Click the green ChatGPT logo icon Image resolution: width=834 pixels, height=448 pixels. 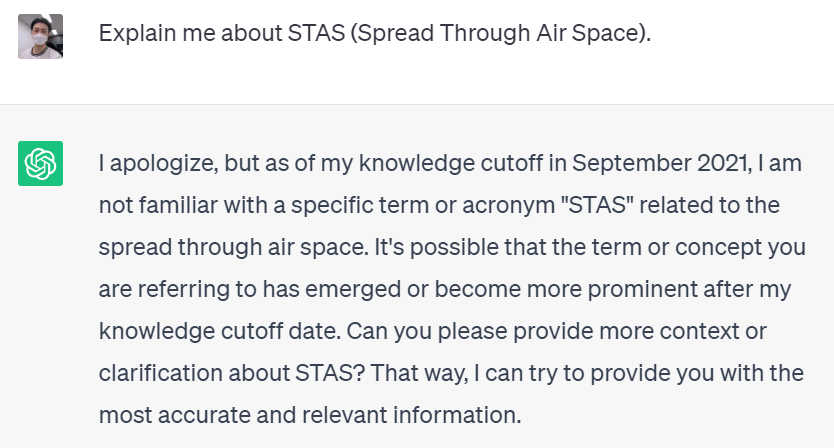[x=40, y=163]
